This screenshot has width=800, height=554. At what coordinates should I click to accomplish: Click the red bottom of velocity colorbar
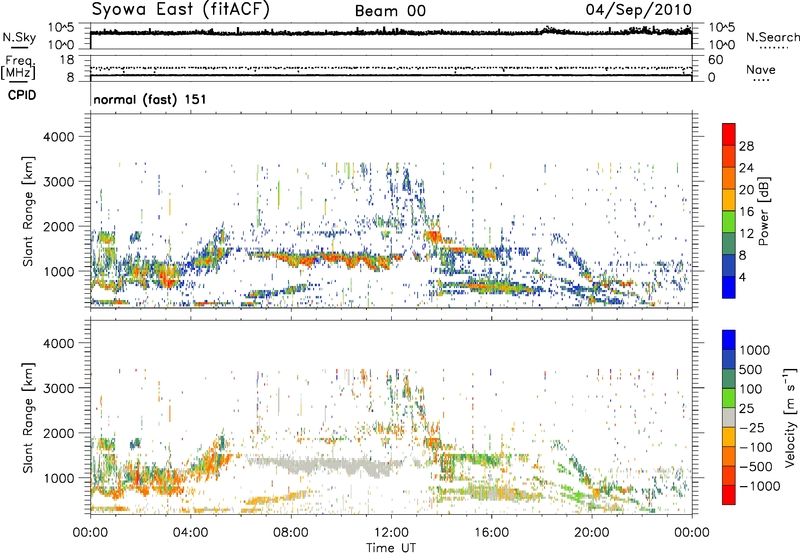point(729,495)
